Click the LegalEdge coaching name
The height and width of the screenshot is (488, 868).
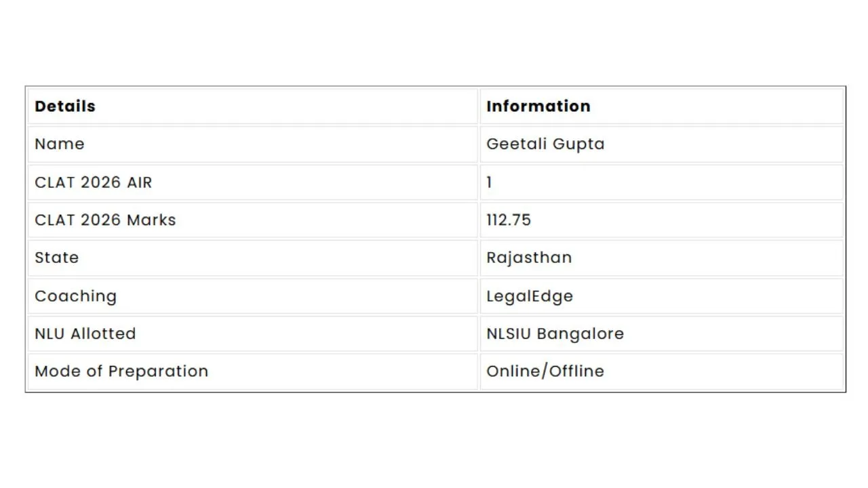tap(530, 296)
